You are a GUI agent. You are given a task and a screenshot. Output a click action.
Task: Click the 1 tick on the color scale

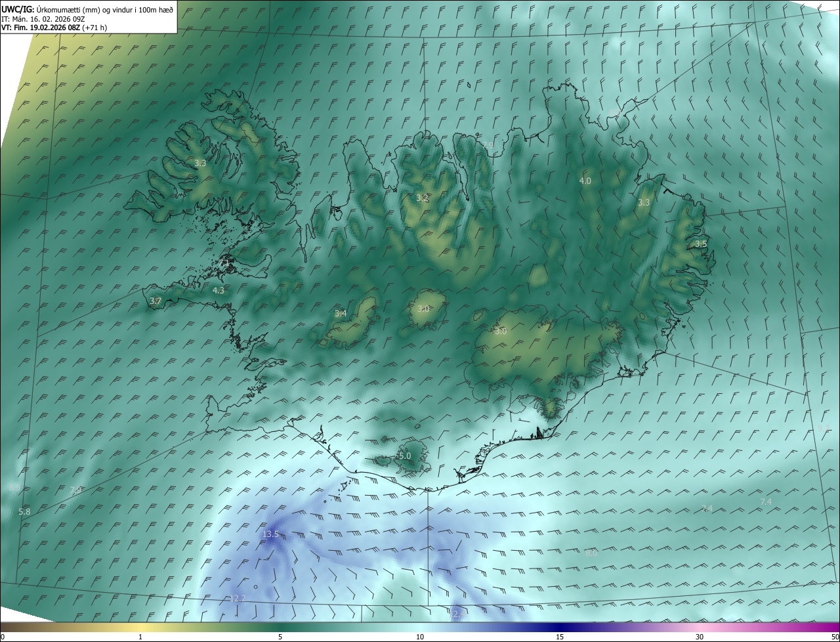coord(140,637)
